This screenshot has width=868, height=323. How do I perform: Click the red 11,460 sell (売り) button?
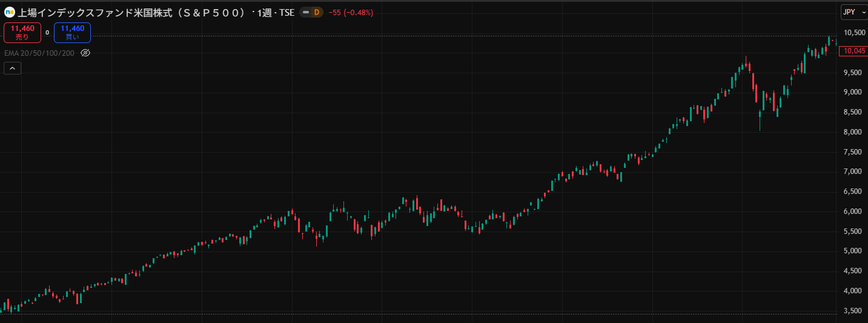pos(22,33)
